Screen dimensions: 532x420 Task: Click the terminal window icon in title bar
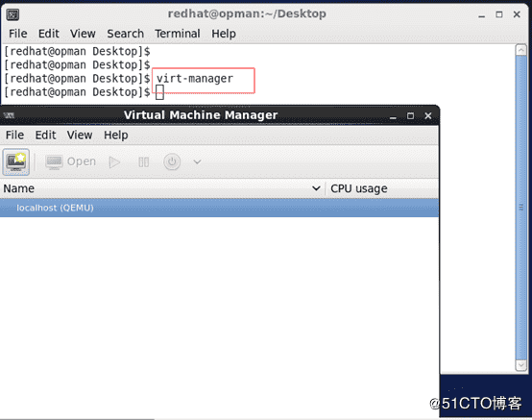tap(12, 15)
